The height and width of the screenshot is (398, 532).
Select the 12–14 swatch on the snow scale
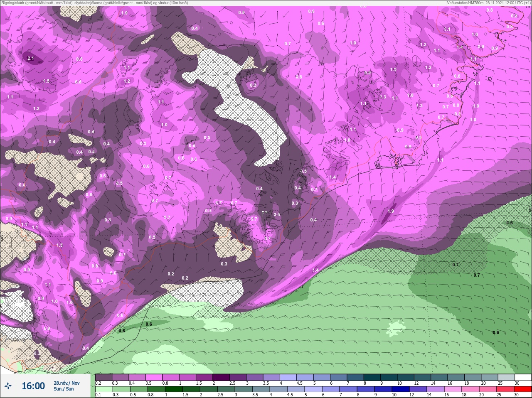pos(423,377)
